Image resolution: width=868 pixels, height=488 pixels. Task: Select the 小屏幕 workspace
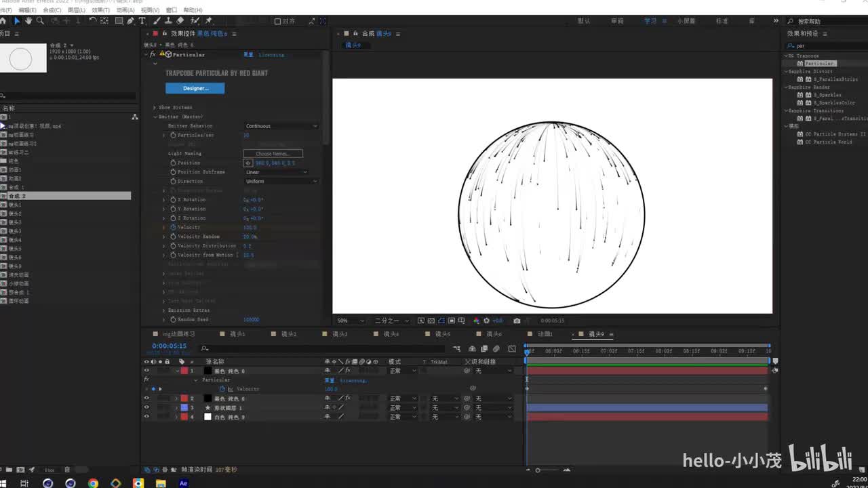point(686,21)
